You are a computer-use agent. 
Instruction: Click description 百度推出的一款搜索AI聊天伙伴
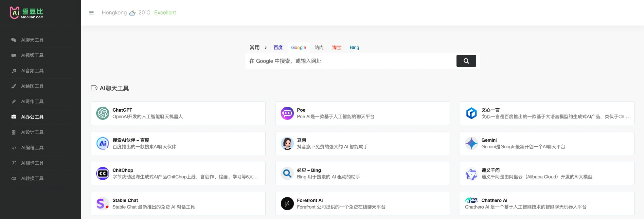pyautogui.click(x=144, y=147)
